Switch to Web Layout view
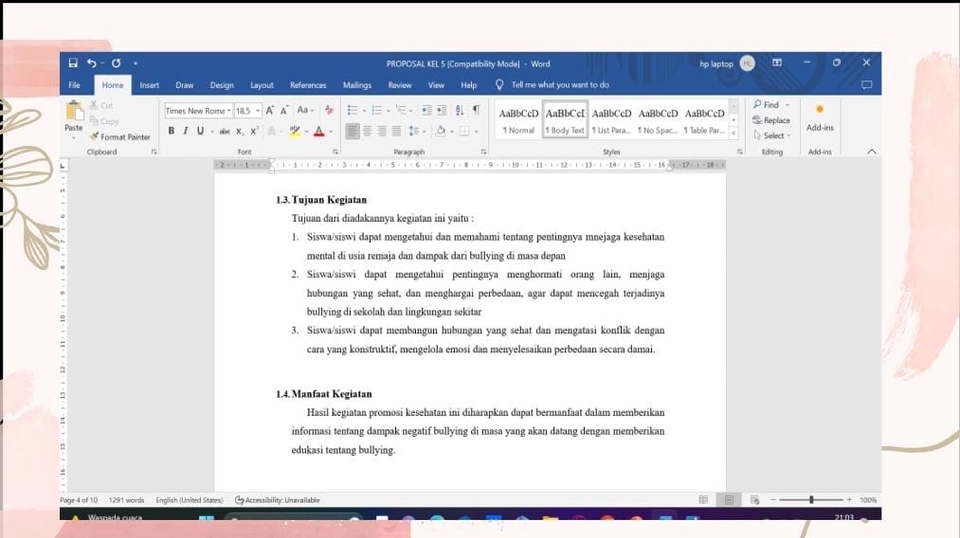This screenshot has height=538, width=960. point(755,500)
